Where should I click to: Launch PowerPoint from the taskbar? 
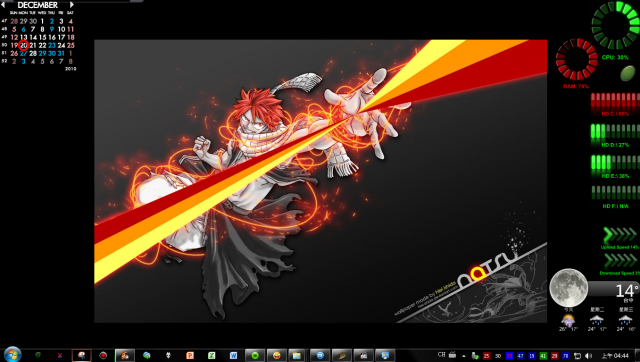click(x=190, y=355)
